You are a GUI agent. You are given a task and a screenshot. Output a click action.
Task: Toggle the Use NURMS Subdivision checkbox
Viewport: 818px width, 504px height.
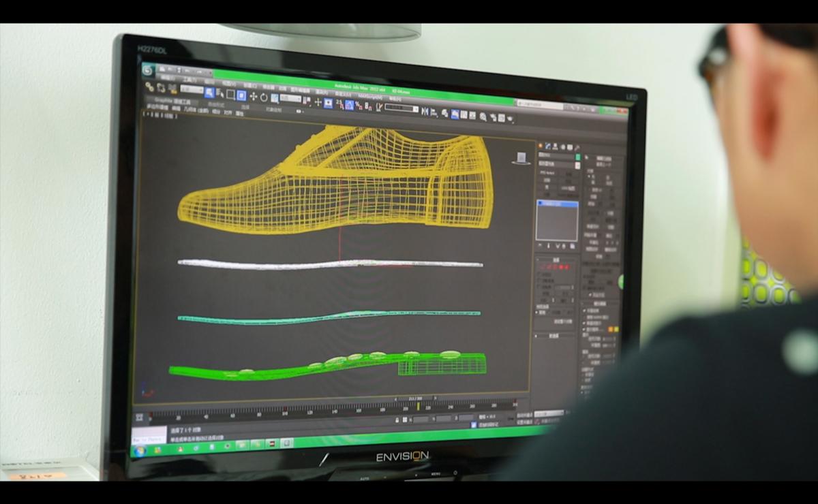click(x=586, y=316)
